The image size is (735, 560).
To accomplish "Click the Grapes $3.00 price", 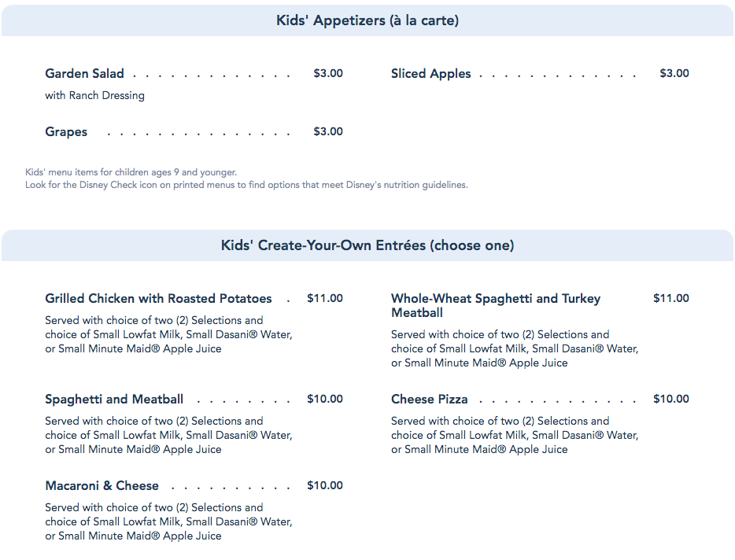I will [328, 131].
